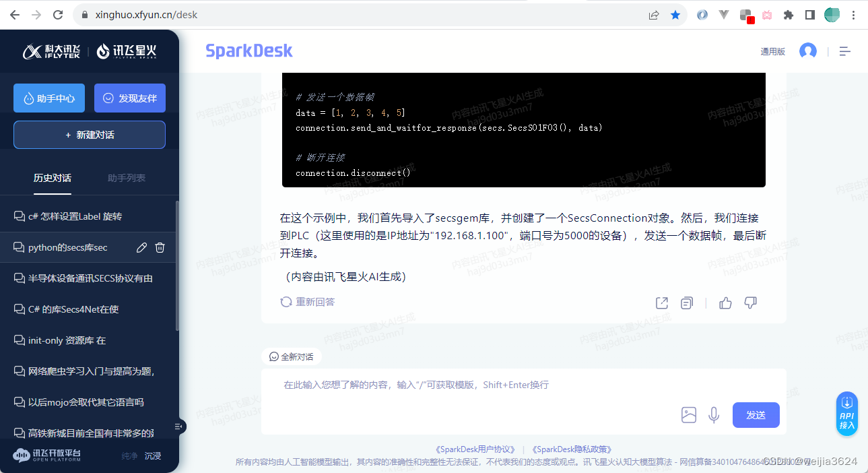Open 《SparkDesk用户协议》 link
The height and width of the screenshot is (473, 868).
475,449
